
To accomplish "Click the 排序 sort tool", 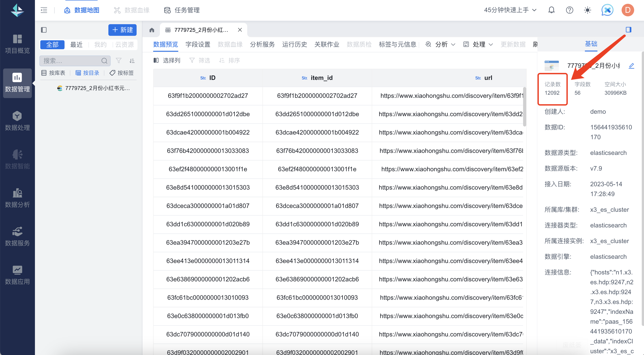I will [x=229, y=60].
